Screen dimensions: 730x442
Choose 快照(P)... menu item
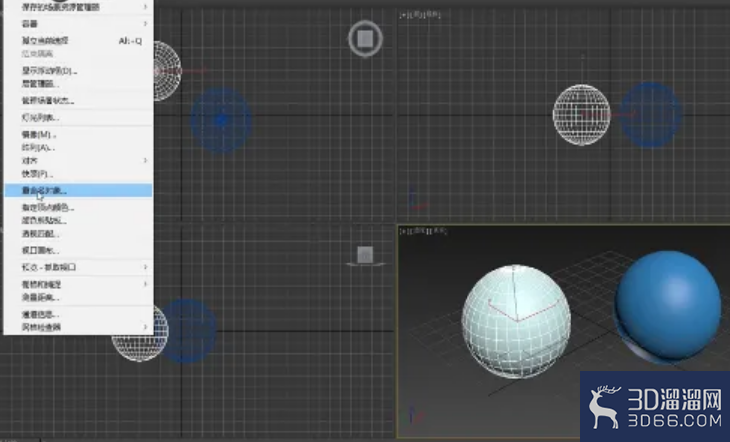pos(78,173)
